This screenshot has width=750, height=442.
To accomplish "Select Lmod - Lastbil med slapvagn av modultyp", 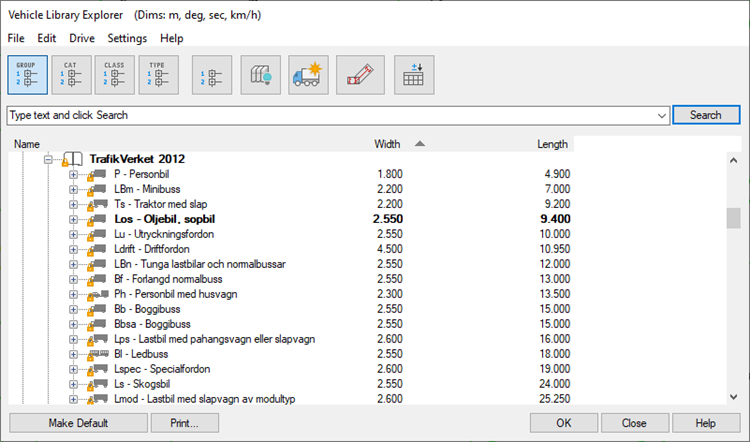I will click(x=205, y=399).
